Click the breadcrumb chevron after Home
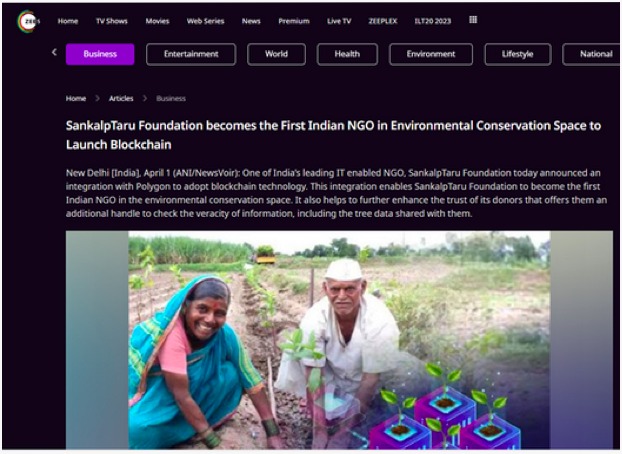 [x=98, y=98]
